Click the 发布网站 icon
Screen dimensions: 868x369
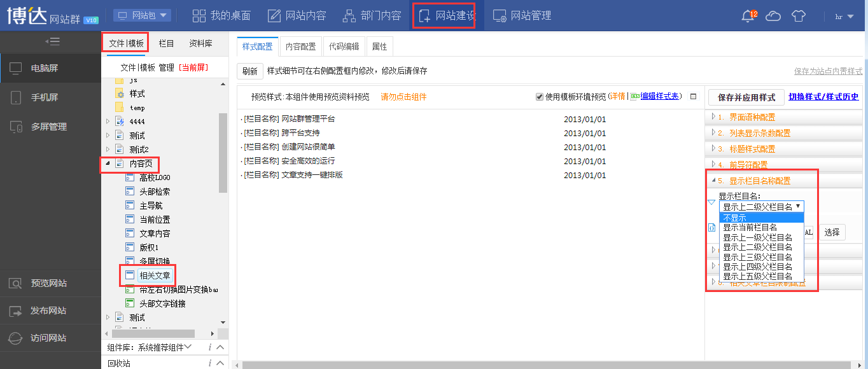tap(16, 311)
